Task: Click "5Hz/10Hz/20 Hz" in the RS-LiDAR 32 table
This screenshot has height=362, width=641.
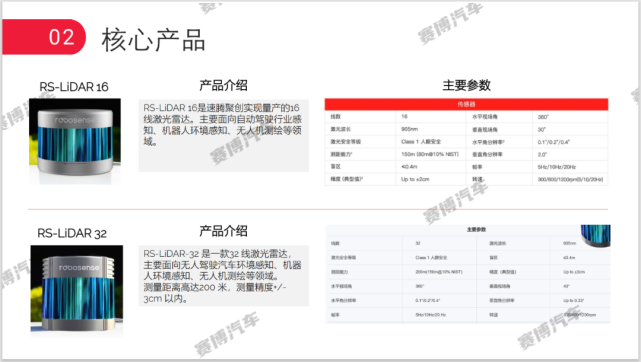Action: [431, 315]
